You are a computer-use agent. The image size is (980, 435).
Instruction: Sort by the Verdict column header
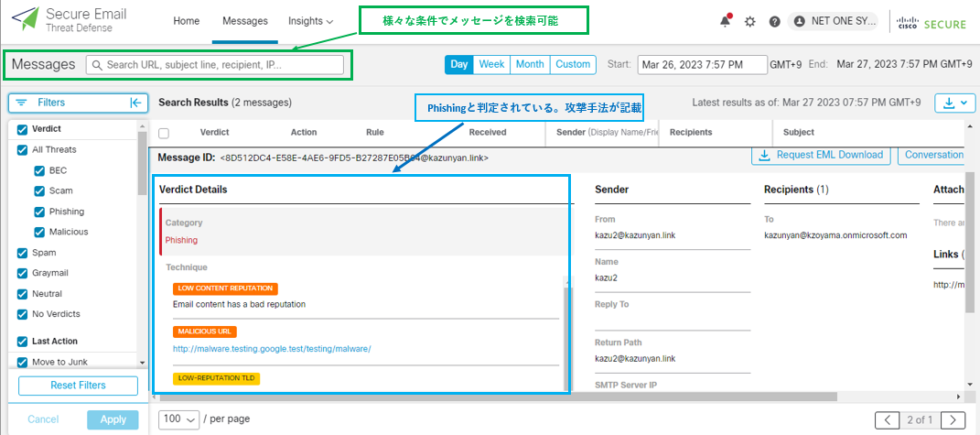pos(214,133)
